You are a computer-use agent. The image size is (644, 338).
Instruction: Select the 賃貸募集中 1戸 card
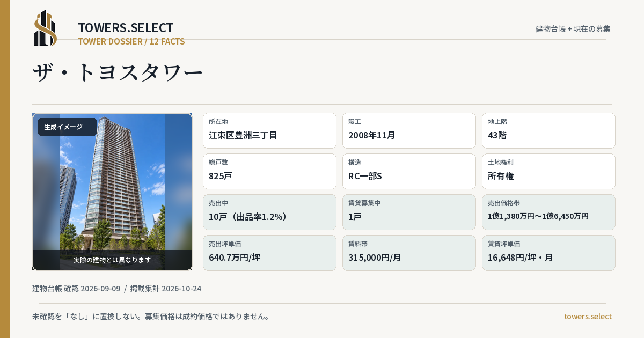point(409,212)
